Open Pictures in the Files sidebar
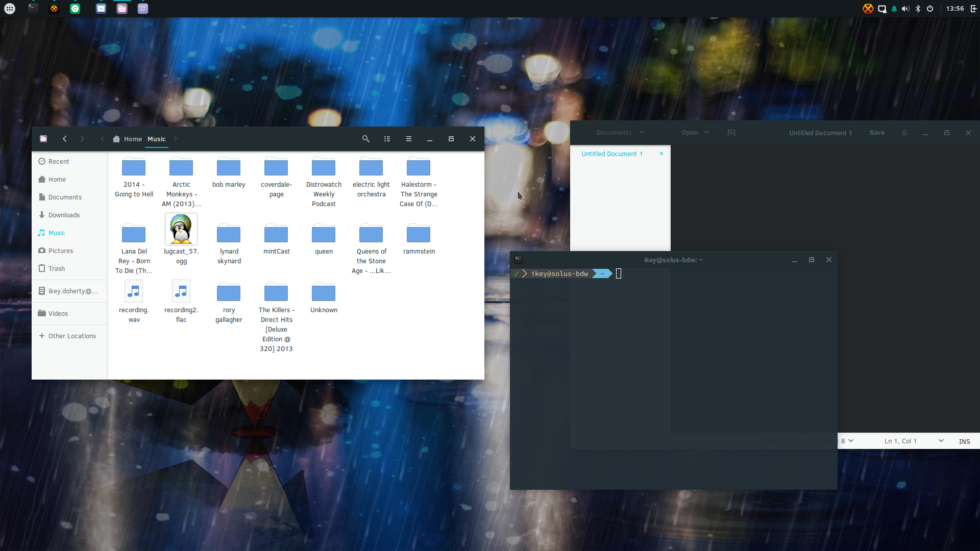The width and height of the screenshot is (980, 551). point(69,251)
